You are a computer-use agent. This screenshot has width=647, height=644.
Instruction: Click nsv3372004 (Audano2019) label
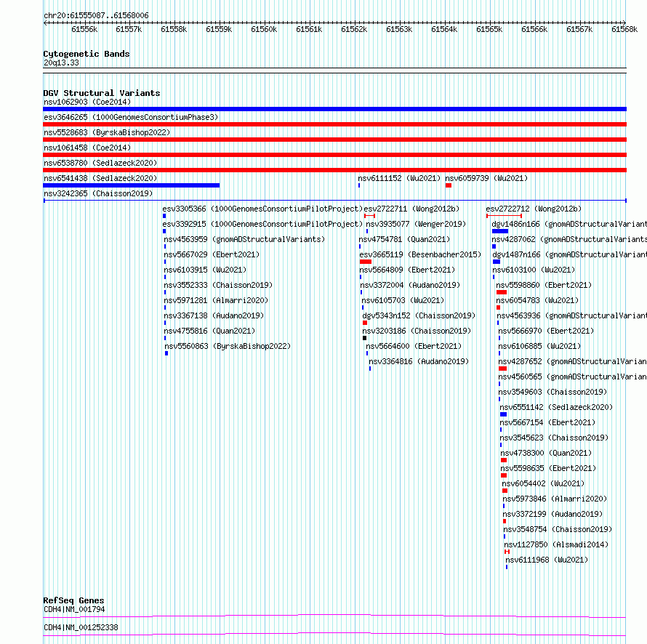[410, 285]
